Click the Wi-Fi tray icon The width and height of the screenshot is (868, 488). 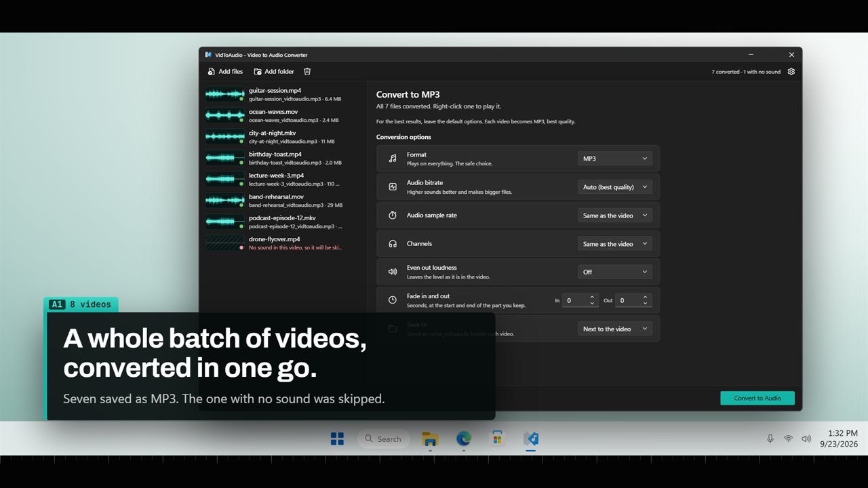tap(788, 439)
